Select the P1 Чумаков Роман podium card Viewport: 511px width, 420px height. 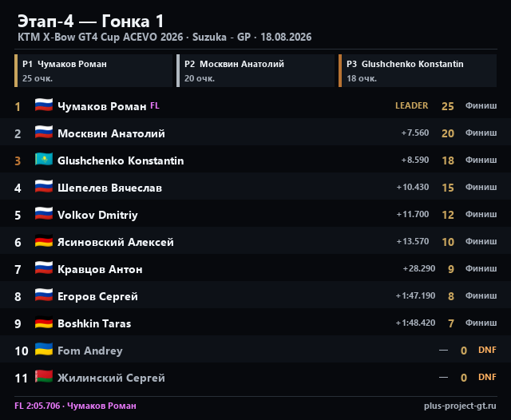click(93, 71)
